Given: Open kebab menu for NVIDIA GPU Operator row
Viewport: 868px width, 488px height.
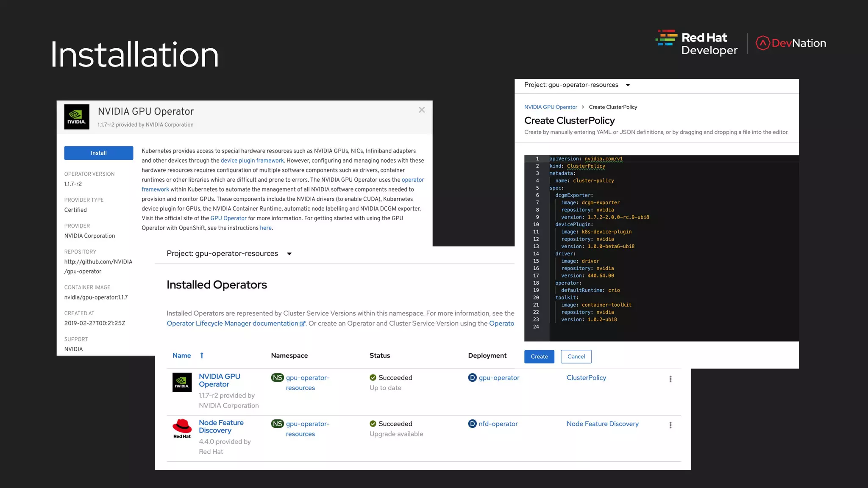Looking at the screenshot, I should point(670,379).
